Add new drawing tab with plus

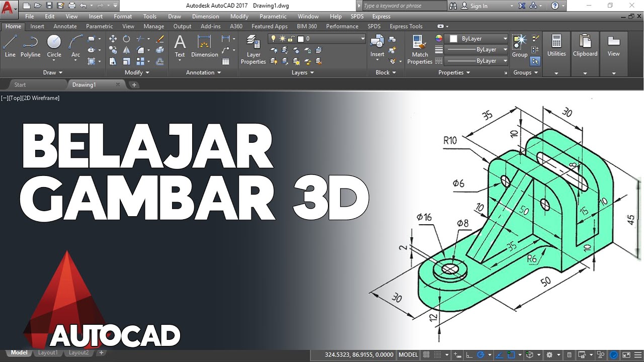click(x=134, y=85)
